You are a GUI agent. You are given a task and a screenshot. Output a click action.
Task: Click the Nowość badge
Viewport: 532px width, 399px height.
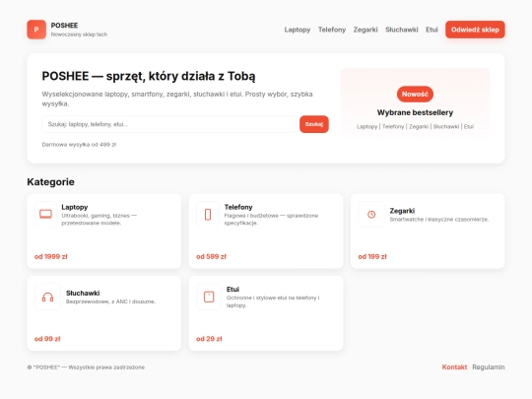click(415, 94)
